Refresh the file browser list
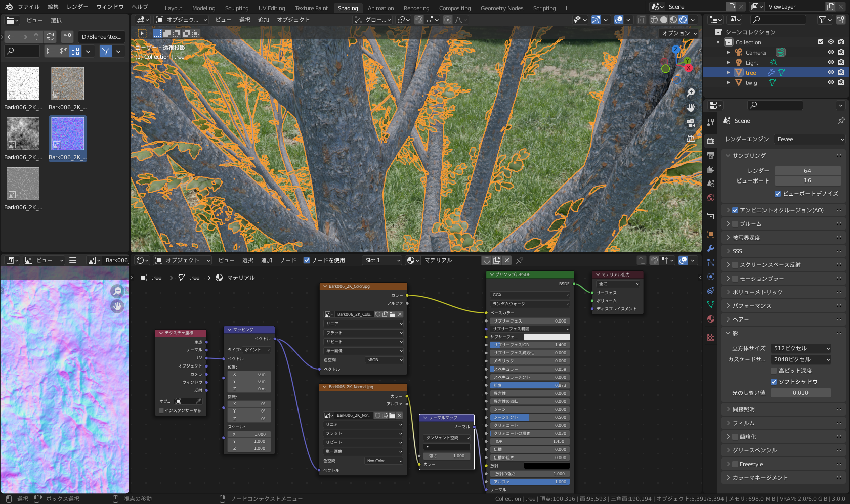Image resolution: width=850 pixels, height=504 pixels. click(50, 37)
